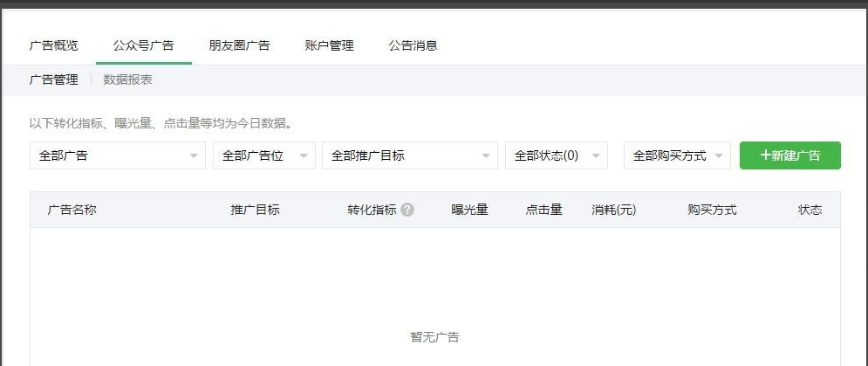Image resolution: width=868 pixels, height=366 pixels.
Task: Click the help icon beside 转化指标
Action: pyautogui.click(x=407, y=211)
